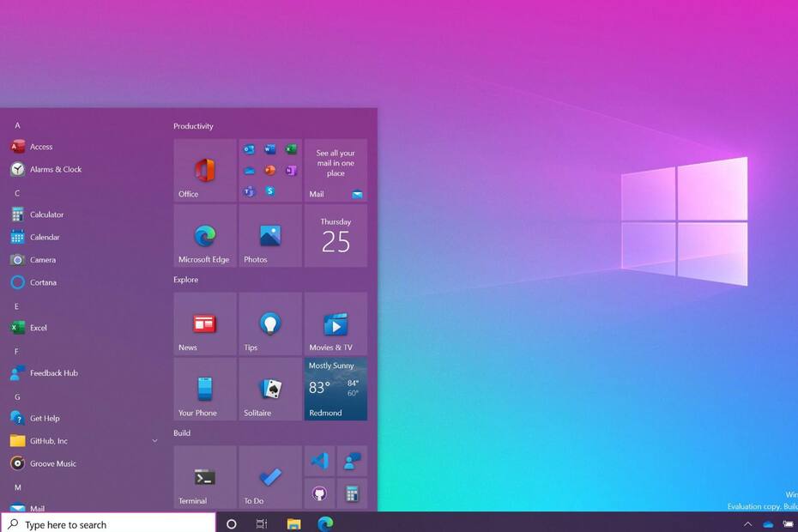Open the Your Phone tile
Viewport: 798px width, 532px height.
205,389
